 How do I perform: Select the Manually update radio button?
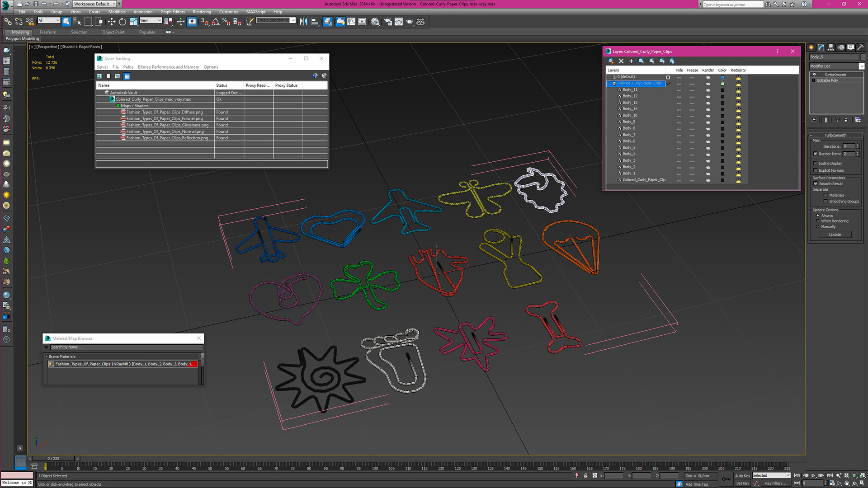tap(817, 227)
